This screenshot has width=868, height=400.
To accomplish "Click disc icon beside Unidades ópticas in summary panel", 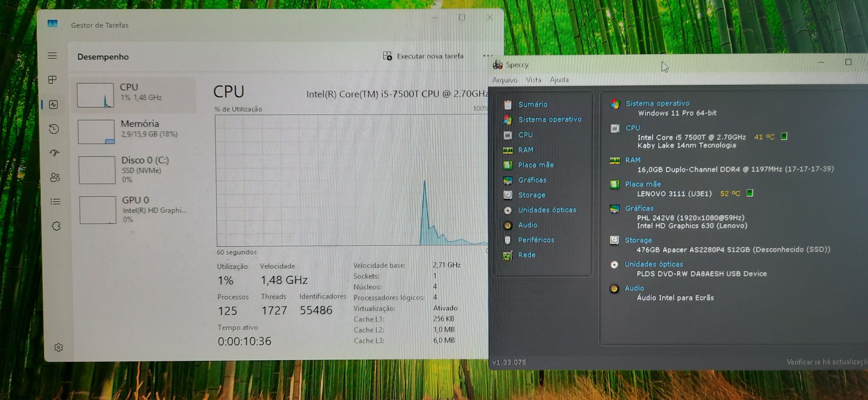I will coord(614,265).
